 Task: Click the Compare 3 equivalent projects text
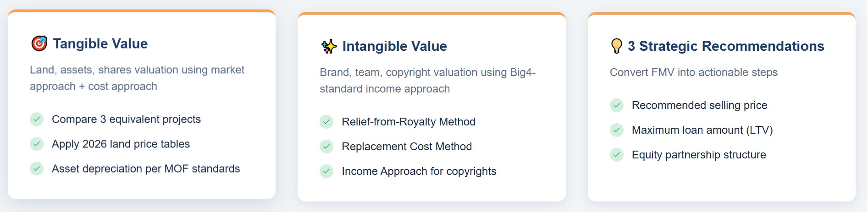(126, 120)
